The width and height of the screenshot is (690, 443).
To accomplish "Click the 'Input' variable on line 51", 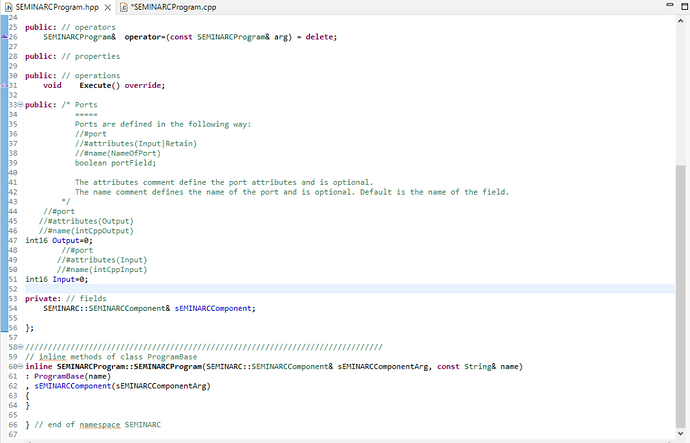I will point(63,279).
